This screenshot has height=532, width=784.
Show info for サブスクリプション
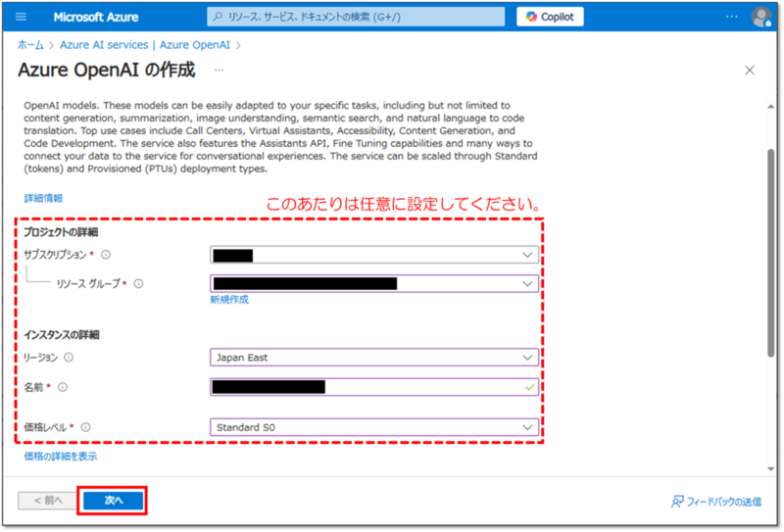(x=106, y=255)
